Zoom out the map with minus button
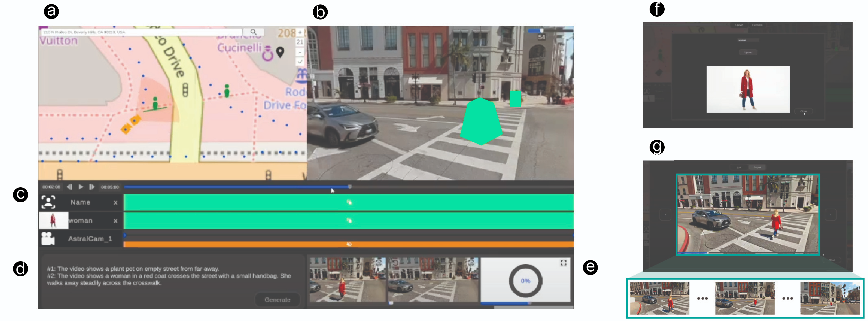868x321 pixels. (300, 52)
